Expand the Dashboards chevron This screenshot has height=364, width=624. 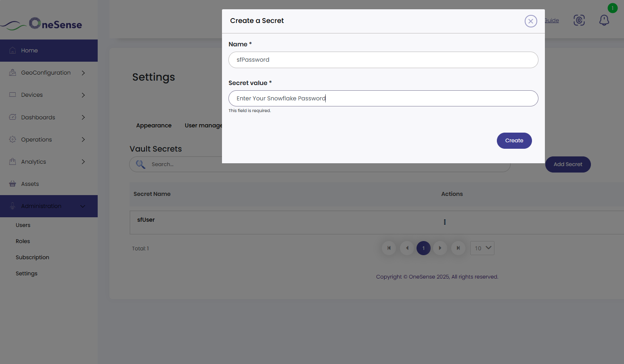coord(83,117)
